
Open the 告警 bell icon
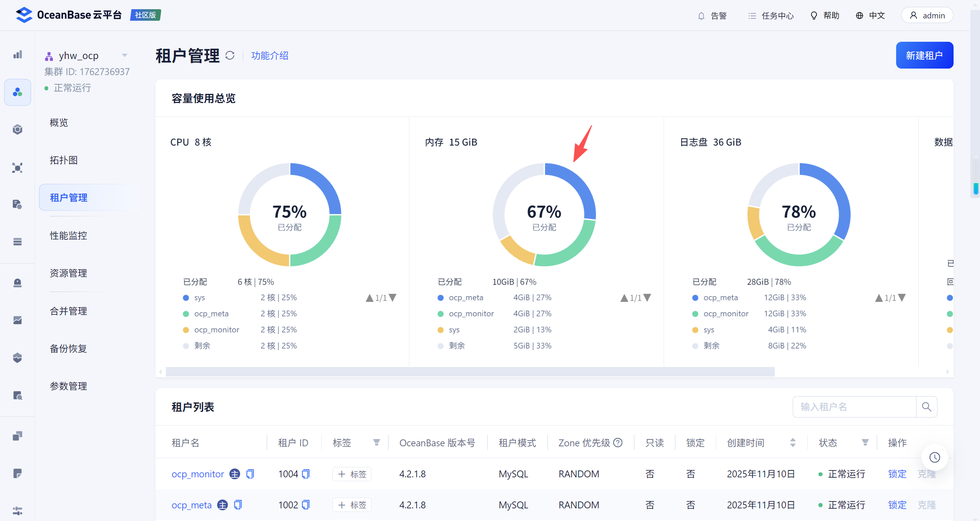tap(701, 16)
